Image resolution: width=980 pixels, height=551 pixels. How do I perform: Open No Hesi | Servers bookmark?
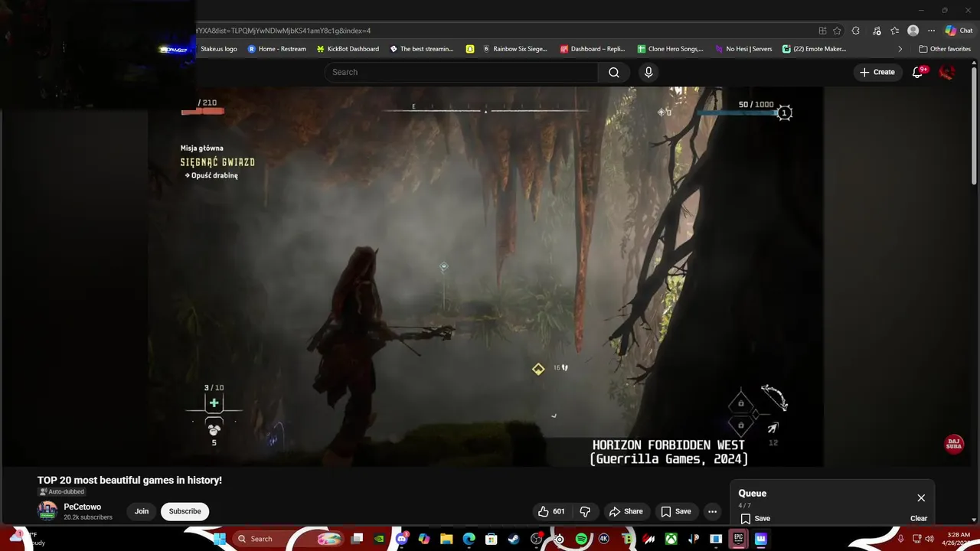point(743,49)
